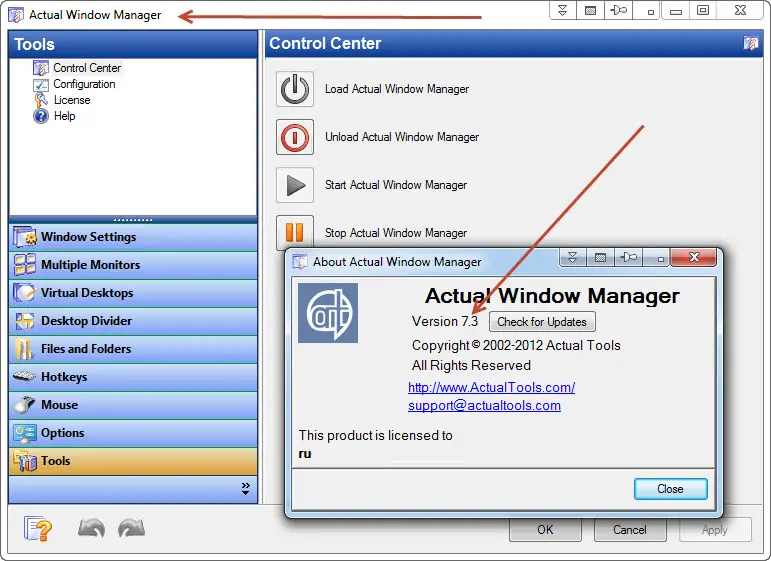The image size is (771, 561).
Task: Open the Hotkeys section
Action: (133, 377)
